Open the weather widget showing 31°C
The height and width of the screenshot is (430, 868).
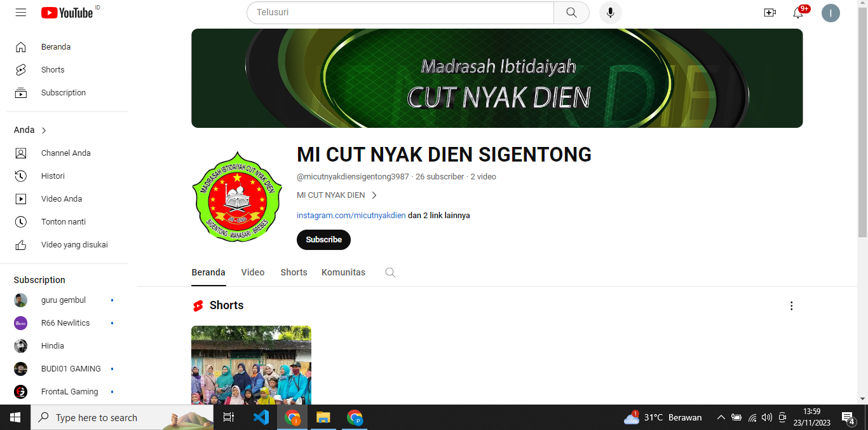click(663, 417)
